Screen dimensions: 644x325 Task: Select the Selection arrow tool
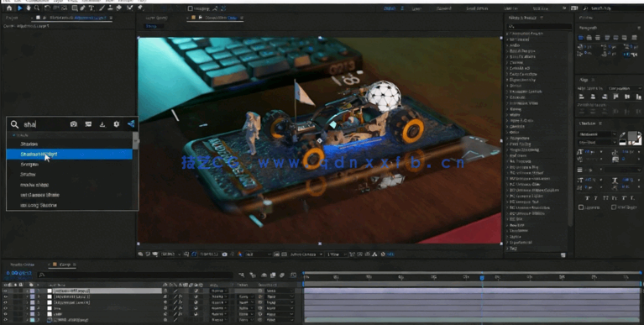point(19,8)
